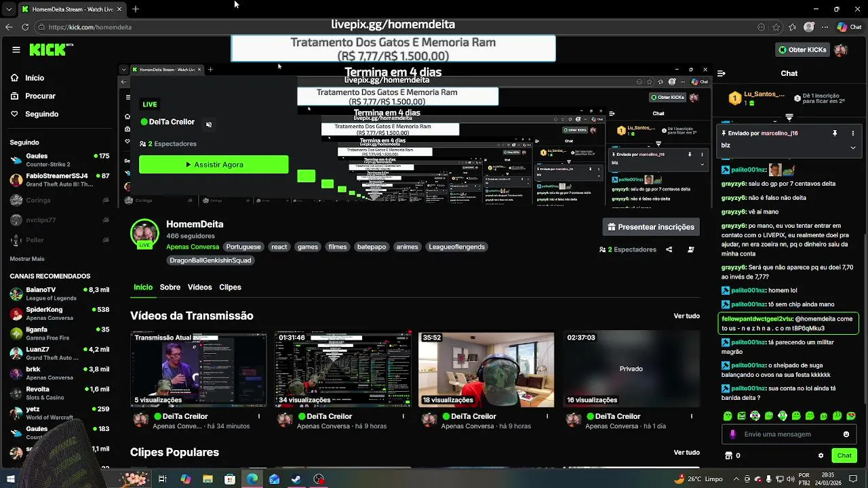The image size is (868, 488).
Task: Switch to the Clipes tab
Action: coord(230,287)
